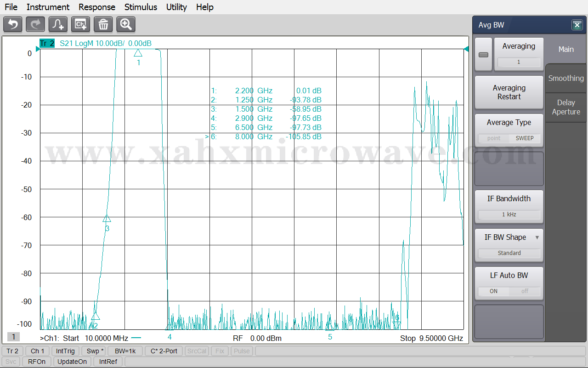Select marker 3 triangle on the trace
The image size is (588, 368).
[107, 218]
